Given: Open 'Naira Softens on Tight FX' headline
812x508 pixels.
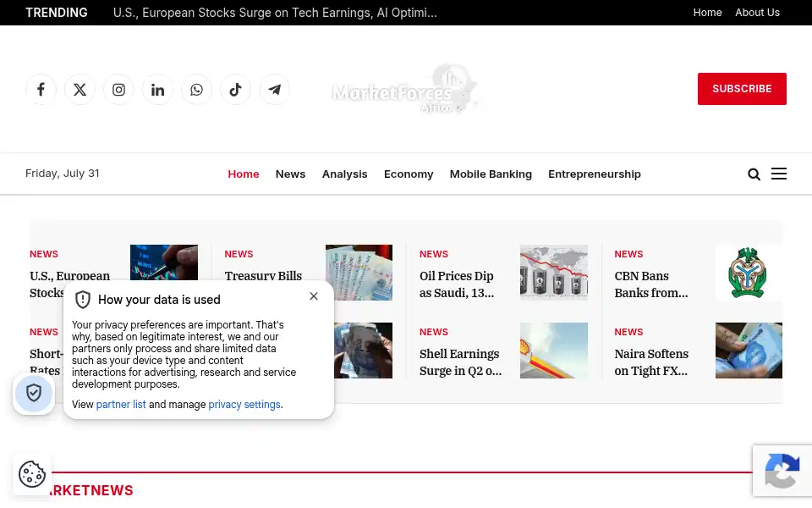Looking at the screenshot, I should 651,362.
